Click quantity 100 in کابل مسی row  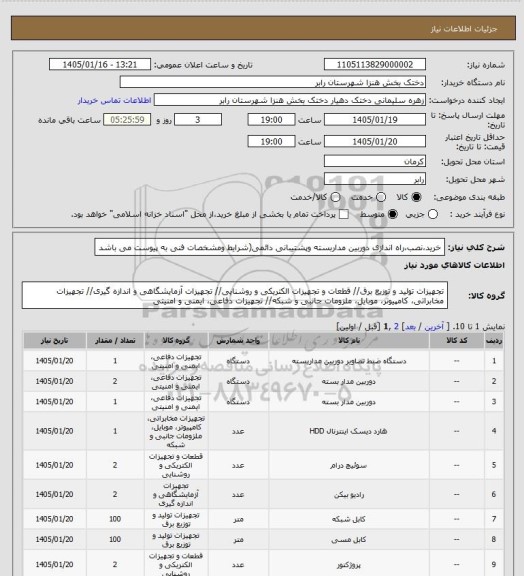pyautogui.click(x=115, y=540)
